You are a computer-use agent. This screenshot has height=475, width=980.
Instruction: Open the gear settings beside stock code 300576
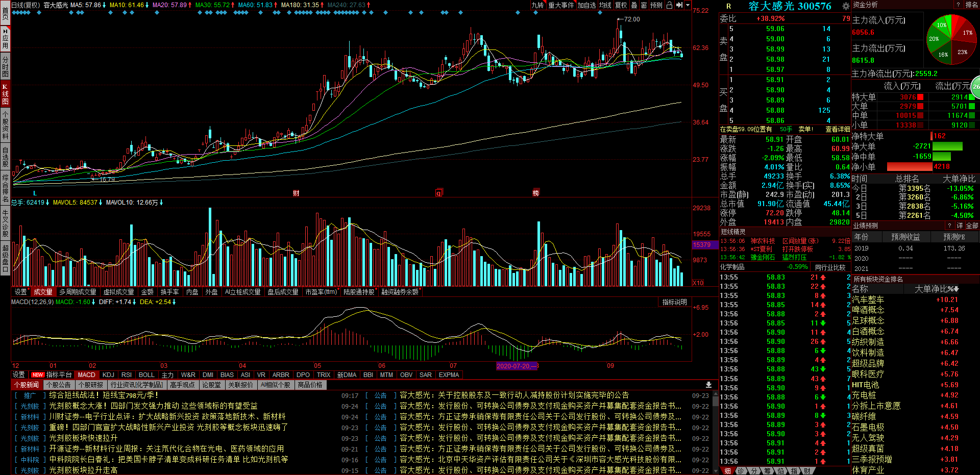pos(846,6)
